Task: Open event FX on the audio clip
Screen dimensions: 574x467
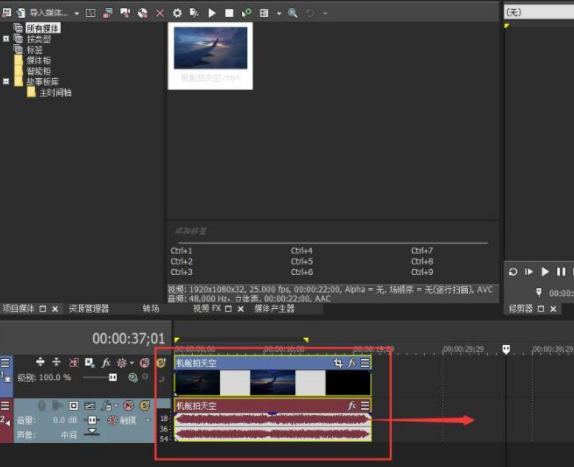Action: (351, 406)
